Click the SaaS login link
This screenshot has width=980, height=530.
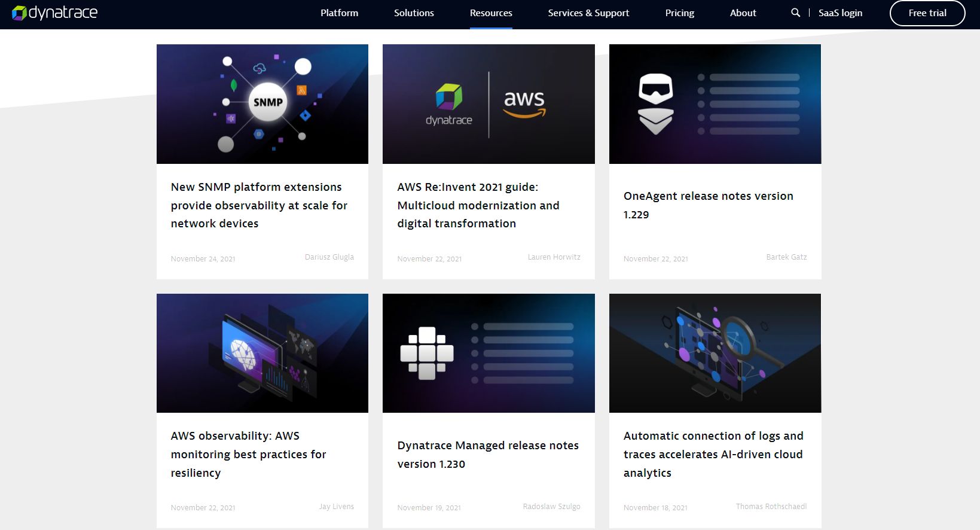tap(840, 13)
